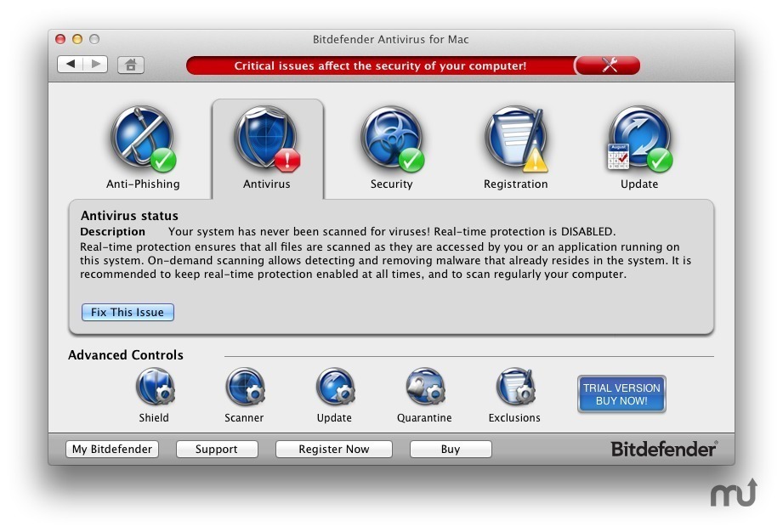The width and height of the screenshot is (783, 532).
Task: Open Scanner advanced controls
Action: [245, 388]
